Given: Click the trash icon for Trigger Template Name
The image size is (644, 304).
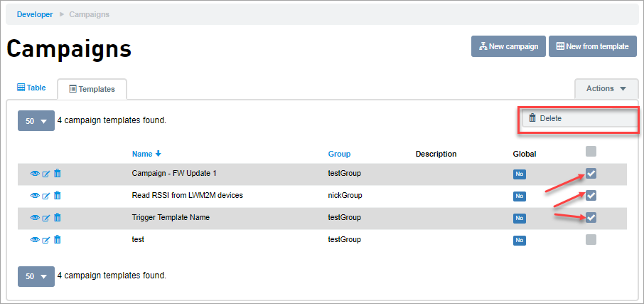Looking at the screenshot, I should tap(58, 218).
